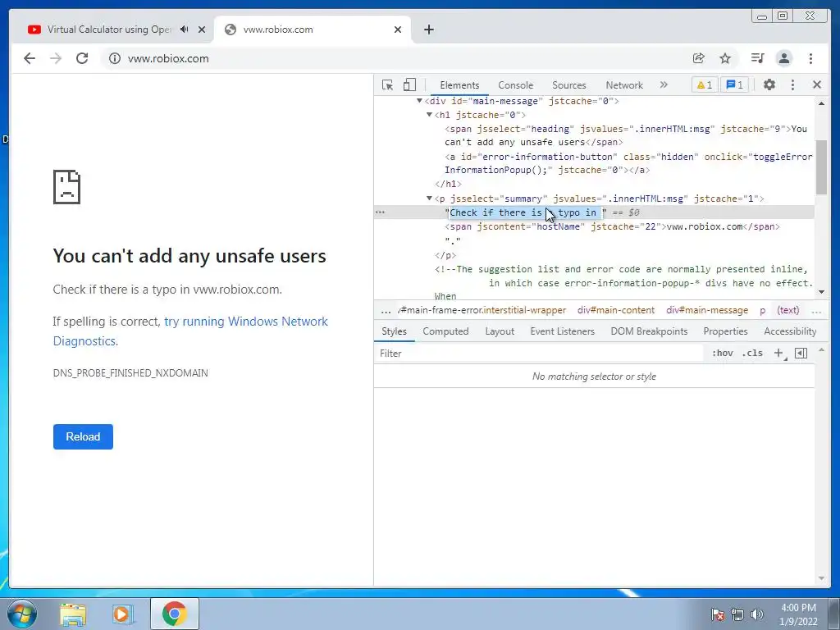Click the system volume tray icon
The image size is (840, 630).
(x=756, y=614)
